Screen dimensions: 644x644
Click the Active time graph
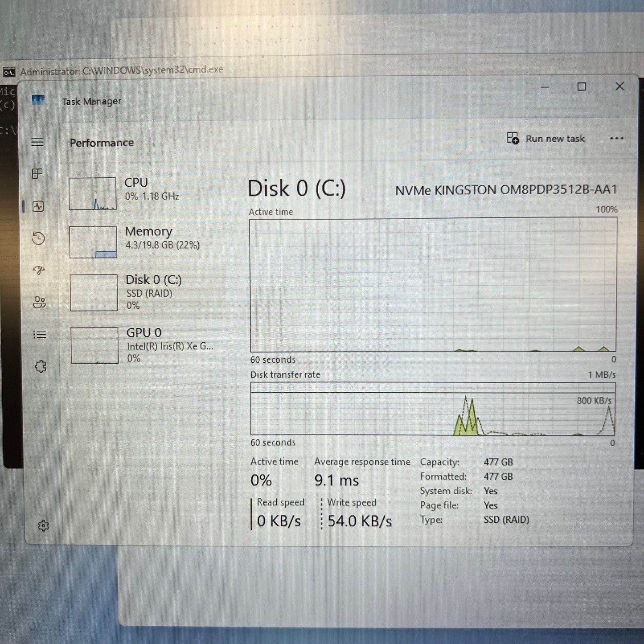tap(432, 285)
